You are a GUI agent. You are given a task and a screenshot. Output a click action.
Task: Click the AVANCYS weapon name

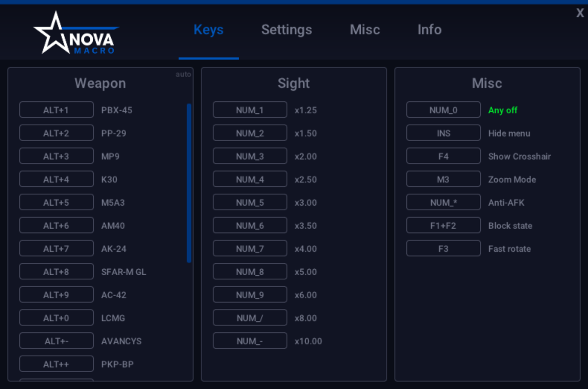point(121,341)
